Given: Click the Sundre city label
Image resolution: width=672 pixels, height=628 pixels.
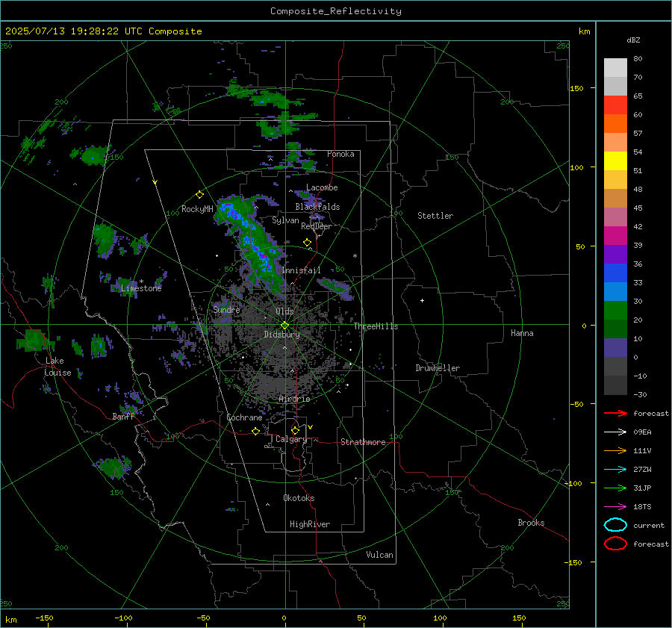Looking at the screenshot, I should click(x=226, y=309).
